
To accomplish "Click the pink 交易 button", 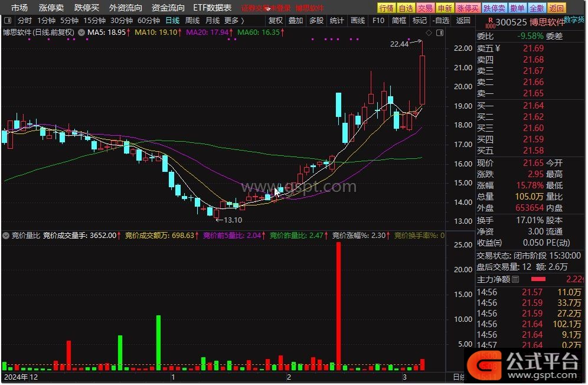I will (425, 8).
